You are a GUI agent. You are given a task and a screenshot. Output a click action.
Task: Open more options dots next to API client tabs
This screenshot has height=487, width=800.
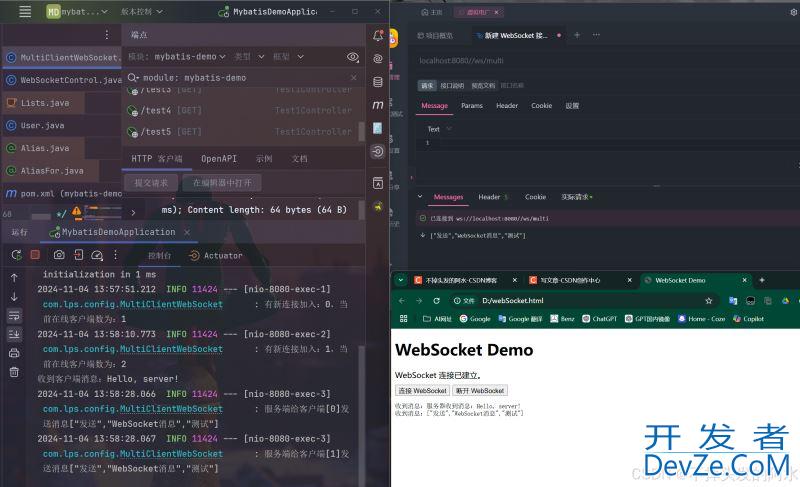tap(596, 35)
